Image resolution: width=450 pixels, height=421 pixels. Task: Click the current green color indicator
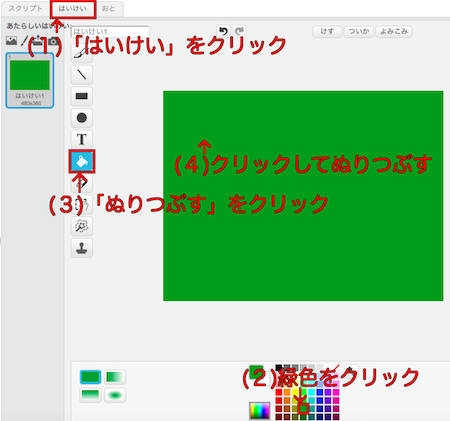pos(256,371)
